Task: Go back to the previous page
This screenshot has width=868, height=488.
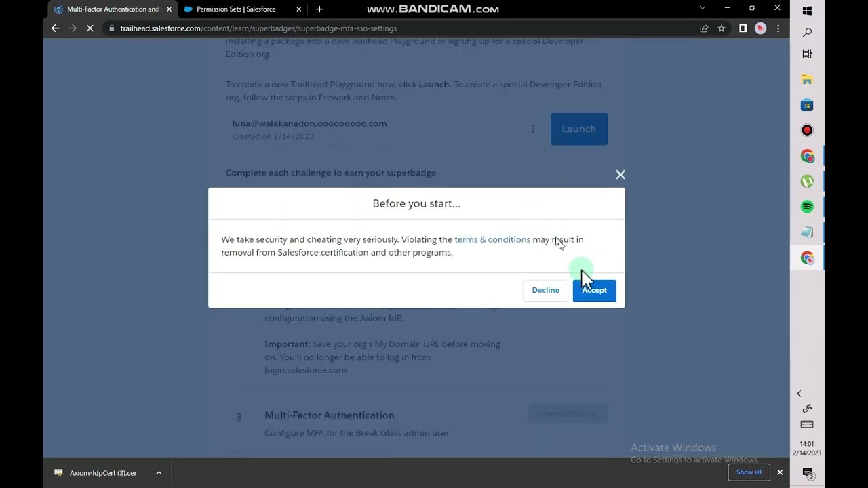Action: [56, 28]
